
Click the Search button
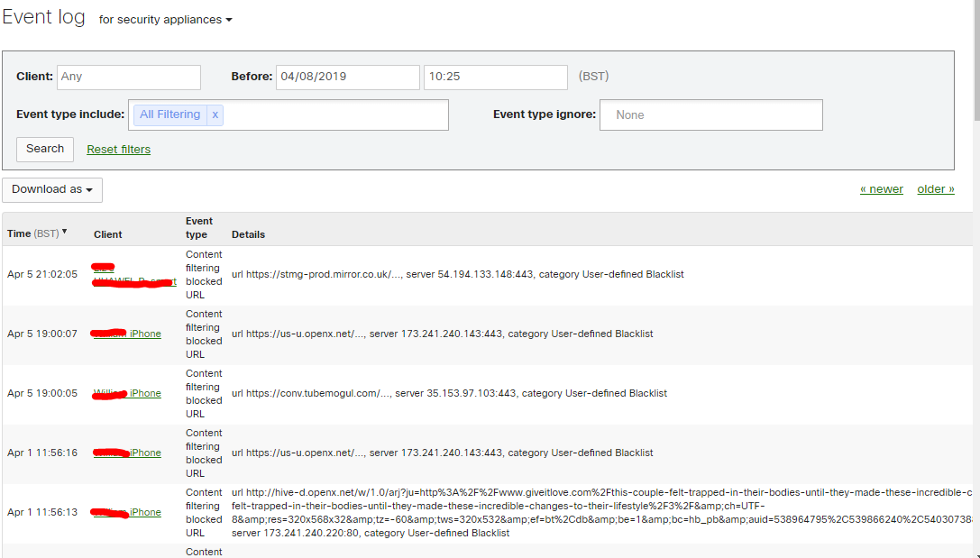coord(44,149)
